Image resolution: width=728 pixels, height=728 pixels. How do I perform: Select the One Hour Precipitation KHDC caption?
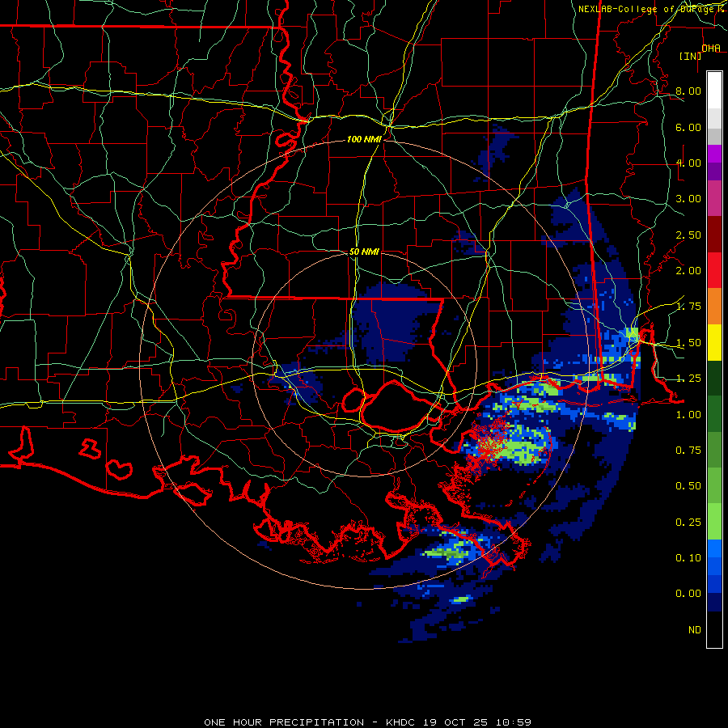367,722
